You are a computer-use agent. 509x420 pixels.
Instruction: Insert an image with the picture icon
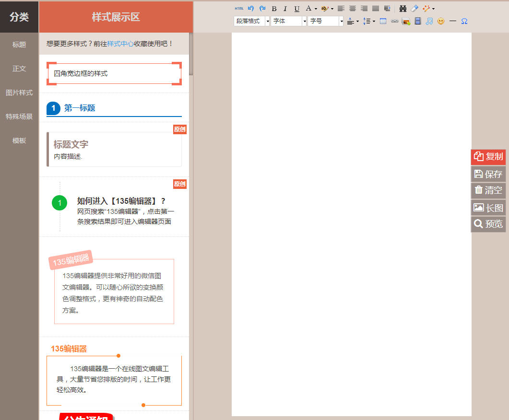405,21
